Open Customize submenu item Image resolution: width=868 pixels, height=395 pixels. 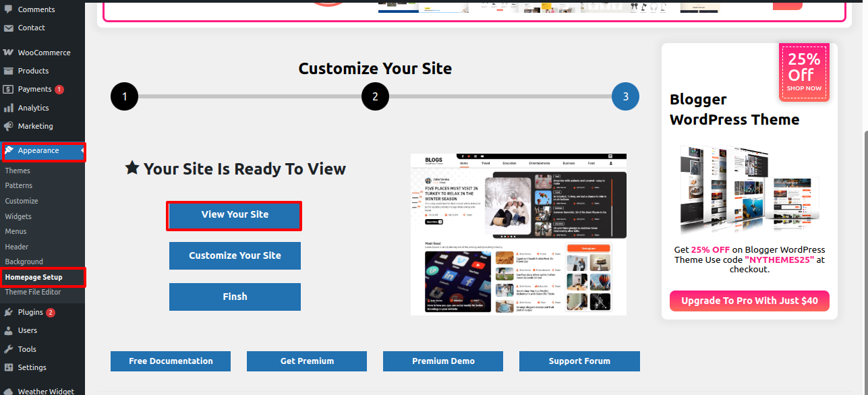22,201
